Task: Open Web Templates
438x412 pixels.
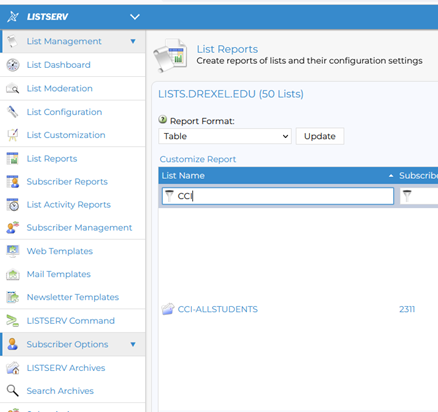Action: tap(60, 251)
